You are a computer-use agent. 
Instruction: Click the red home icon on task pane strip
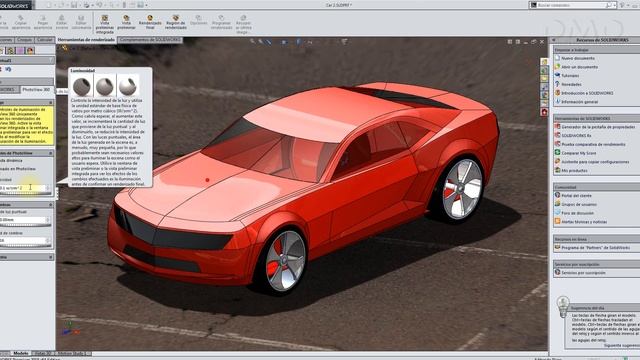tap(544, 112)
